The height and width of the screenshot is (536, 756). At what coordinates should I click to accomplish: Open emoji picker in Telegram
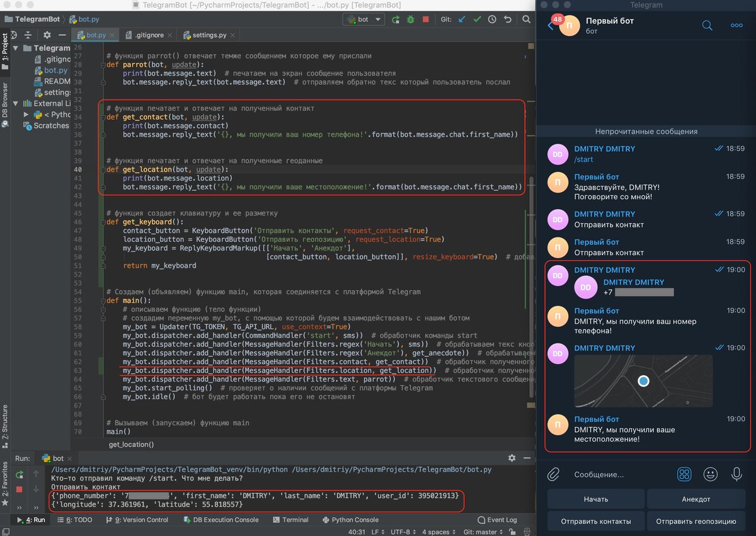711,474
